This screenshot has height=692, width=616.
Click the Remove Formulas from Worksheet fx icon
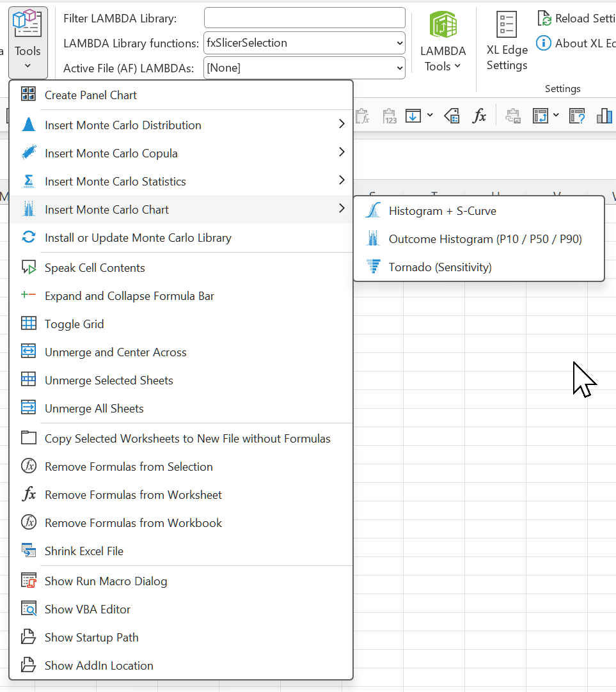[x=29, y=494]
